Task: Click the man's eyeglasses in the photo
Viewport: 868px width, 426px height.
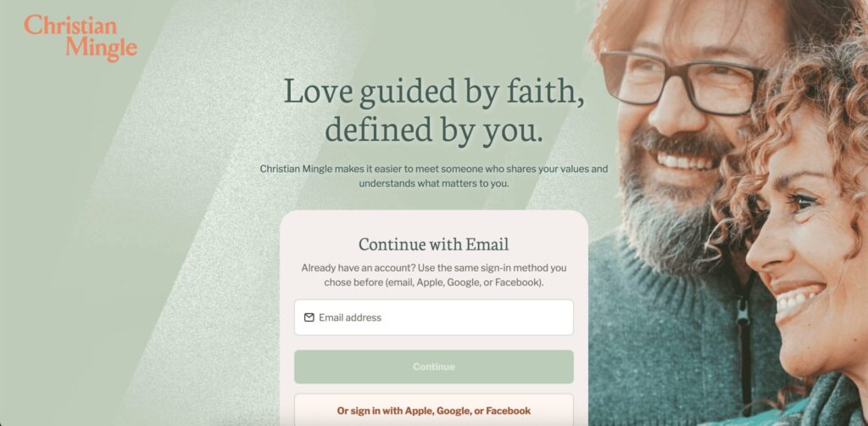Action: pyautogui.click(x=682, y=82)
